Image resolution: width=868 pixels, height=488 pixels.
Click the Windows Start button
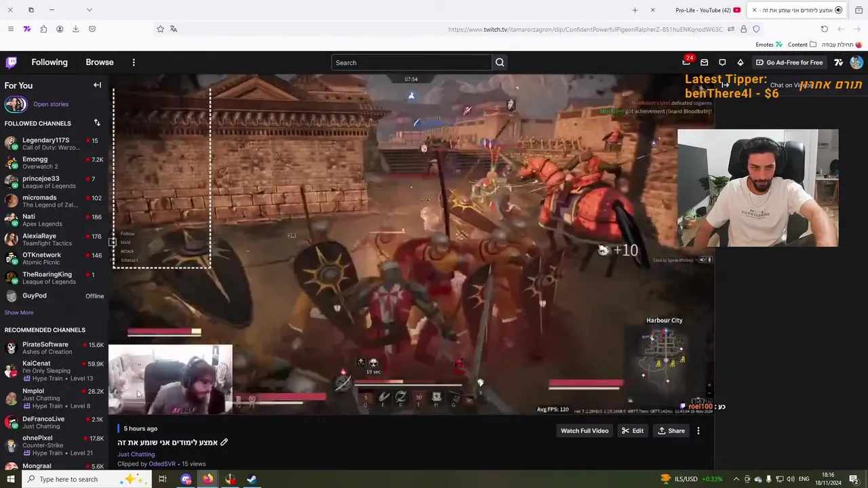pos(10,479)
